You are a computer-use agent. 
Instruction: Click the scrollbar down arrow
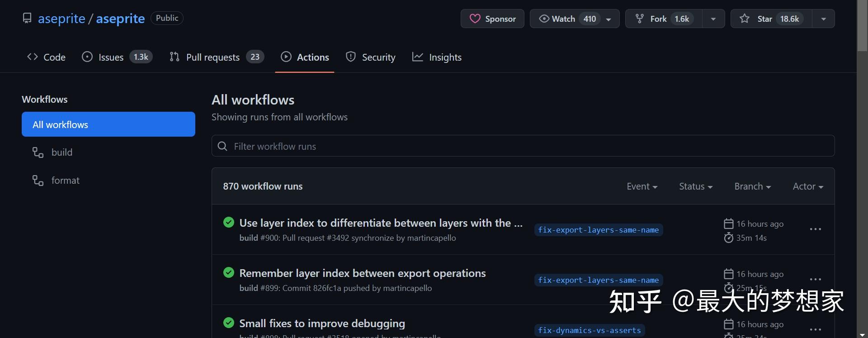pos(863,334)
